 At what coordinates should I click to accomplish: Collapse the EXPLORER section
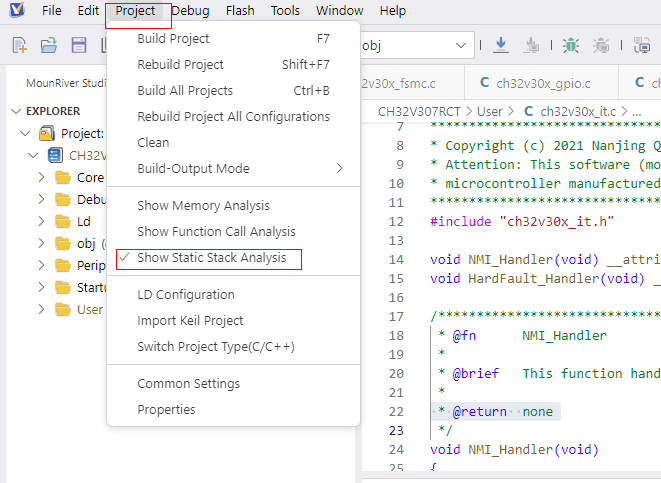click(16, 111)
